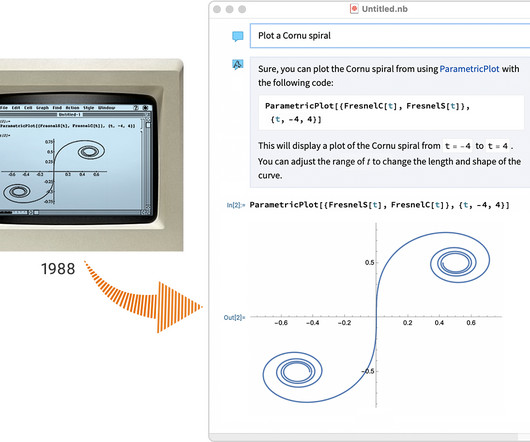Click into the 'Plot a Cornu spiral' prompt field
530x442 pixels.
[x=390, y=35]
